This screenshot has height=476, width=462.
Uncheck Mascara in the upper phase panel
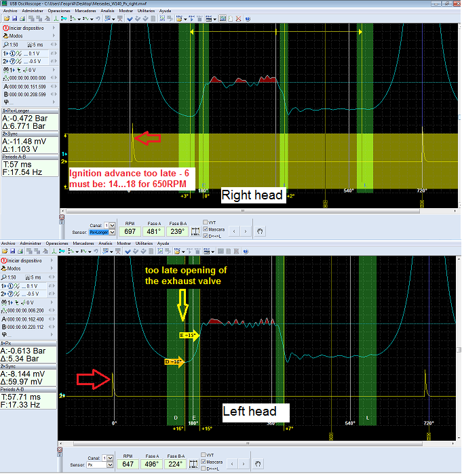tap(206, 229)
